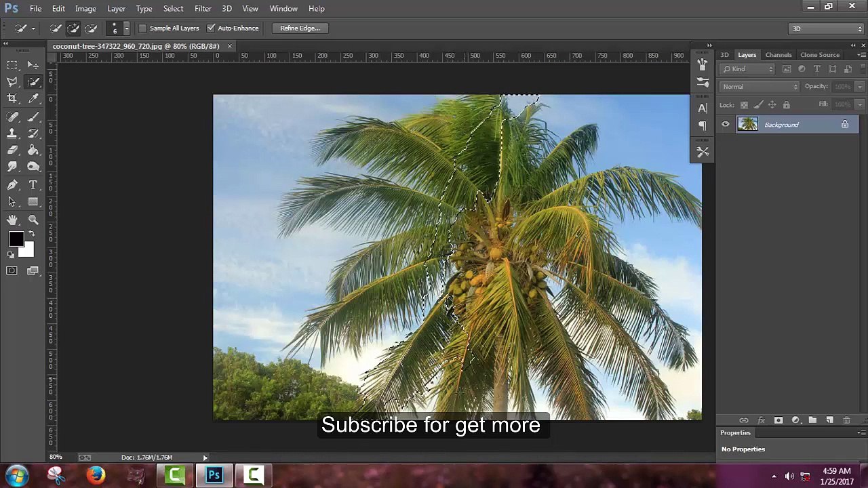Viewport: 868px width, 488px height.
Task: Toggle lock image pixels brush icon
Action: (x=758, y=105)
